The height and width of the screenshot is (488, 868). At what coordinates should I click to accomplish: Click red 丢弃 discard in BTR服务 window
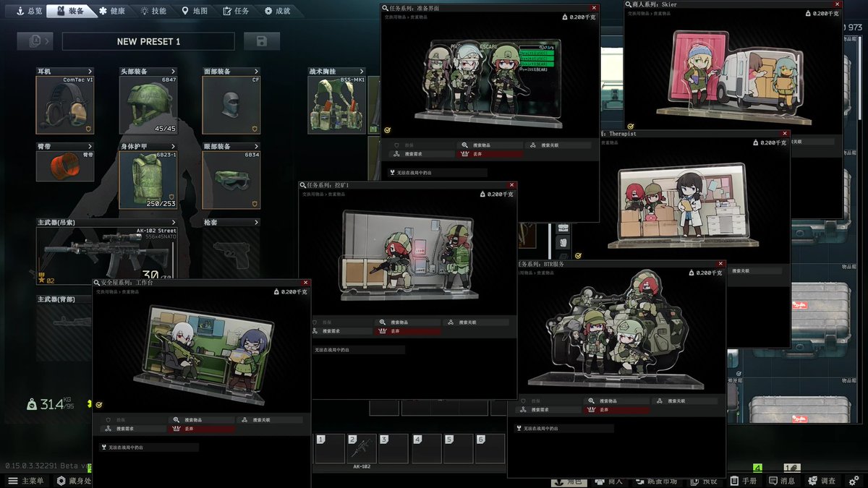click(616, 410)
